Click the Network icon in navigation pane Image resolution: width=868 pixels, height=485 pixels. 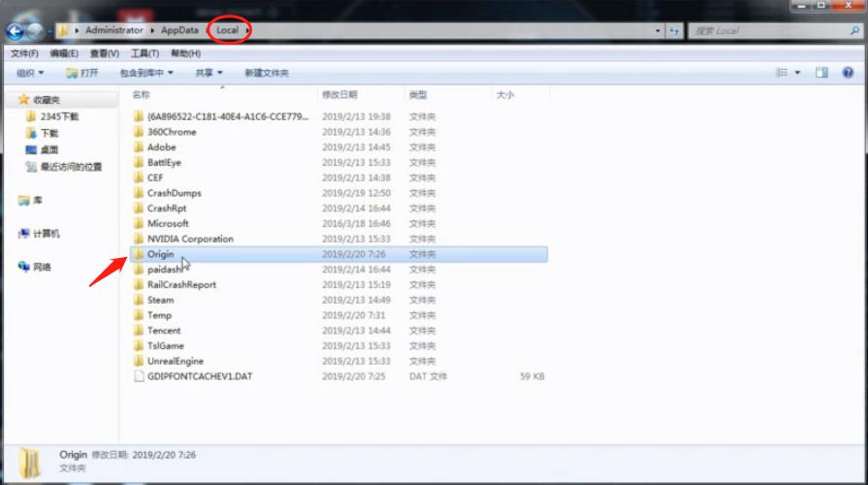pyautogui.click(x=23, y=267)
